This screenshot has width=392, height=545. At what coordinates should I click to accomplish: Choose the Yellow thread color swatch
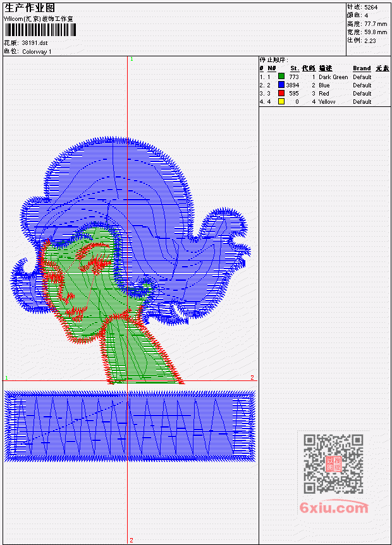pos(281,101)
